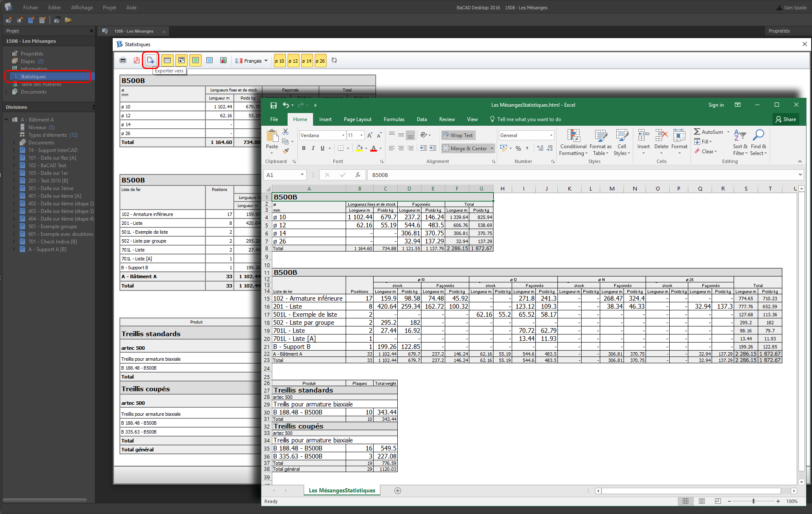Toggle the green table layout view button
812x514 pixels.
(195, 61)
